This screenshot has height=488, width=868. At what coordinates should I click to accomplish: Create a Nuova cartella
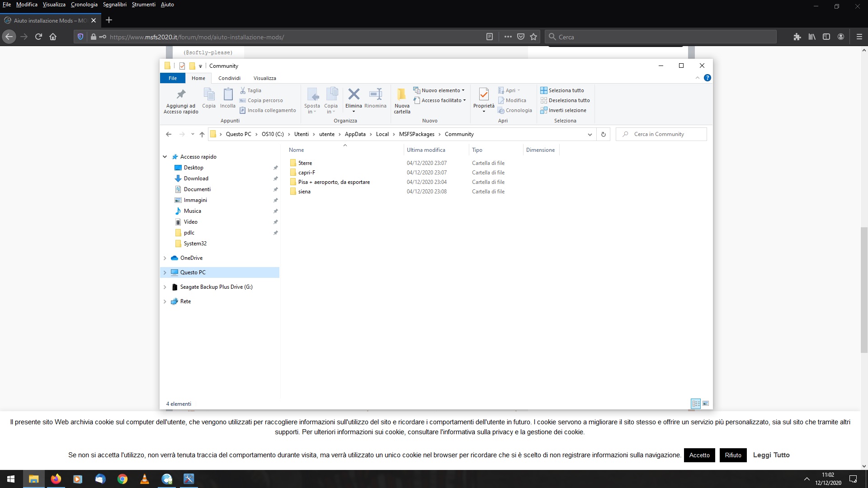[402, 101]
